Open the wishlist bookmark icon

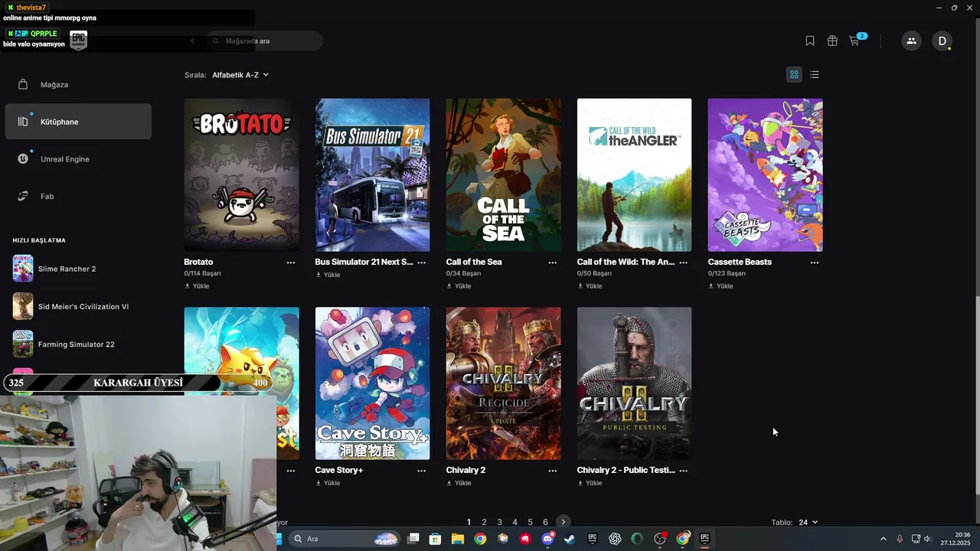pyautogui.click(x=810, y=41)
